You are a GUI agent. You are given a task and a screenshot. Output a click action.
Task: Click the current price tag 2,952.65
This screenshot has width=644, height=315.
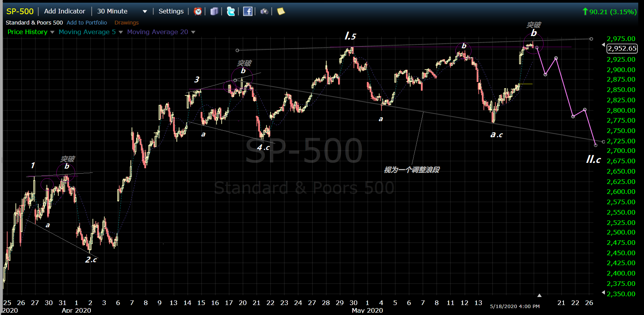[622, 48]
